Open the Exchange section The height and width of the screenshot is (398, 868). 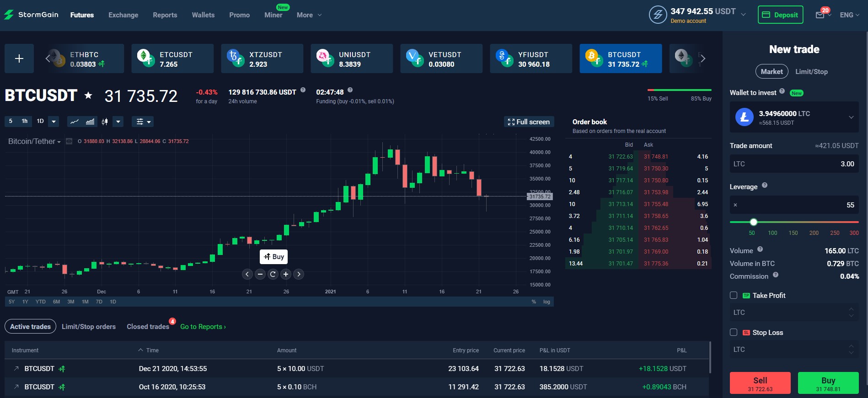click(123, 15)
